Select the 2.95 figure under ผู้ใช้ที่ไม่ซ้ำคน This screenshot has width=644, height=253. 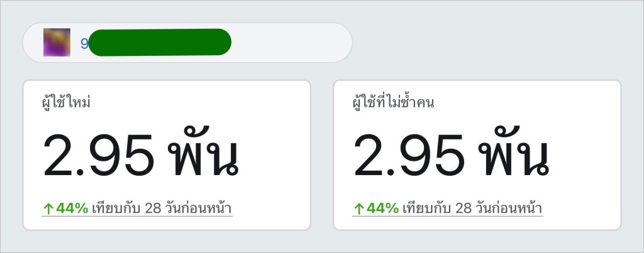coord(409,156)
